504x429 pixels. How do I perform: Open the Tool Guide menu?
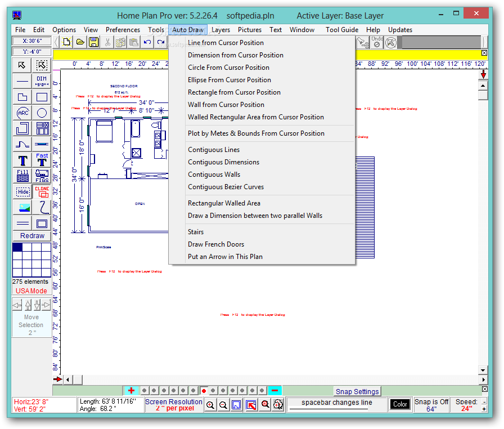tap(341, 30)
